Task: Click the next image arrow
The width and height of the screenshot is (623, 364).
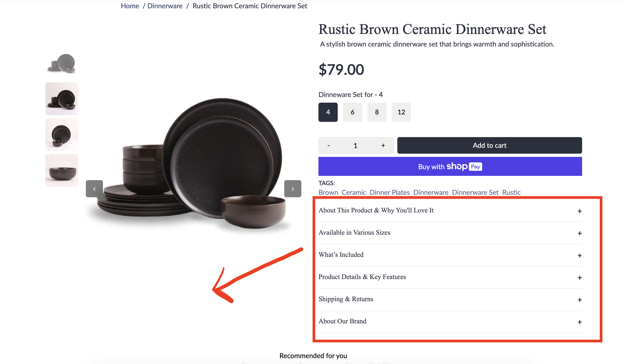Action: (293, 189)
